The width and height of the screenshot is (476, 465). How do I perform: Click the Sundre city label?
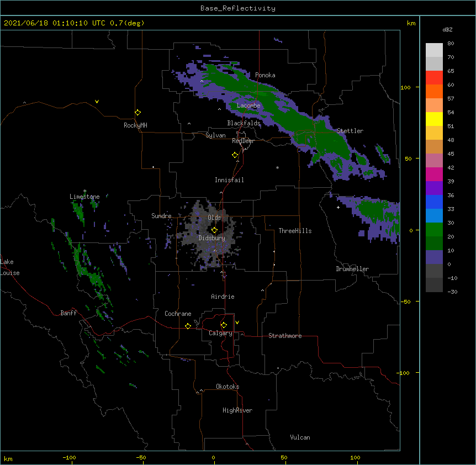pyautogui.click(x=161, y=216)
